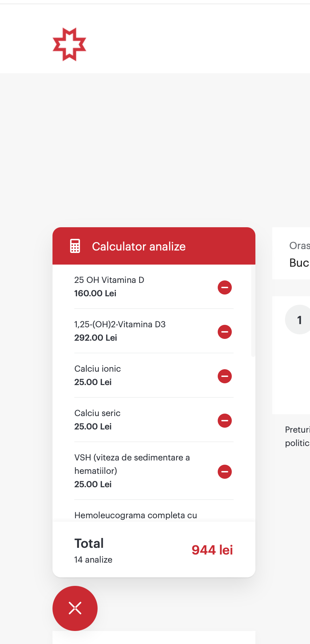
Task: Remove Calciu seric from the list
Action: click(x=225, y=421)
